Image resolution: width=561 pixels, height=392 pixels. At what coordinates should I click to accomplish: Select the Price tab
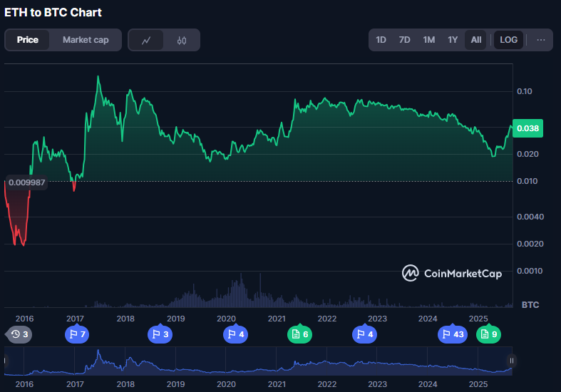[28, 40]
